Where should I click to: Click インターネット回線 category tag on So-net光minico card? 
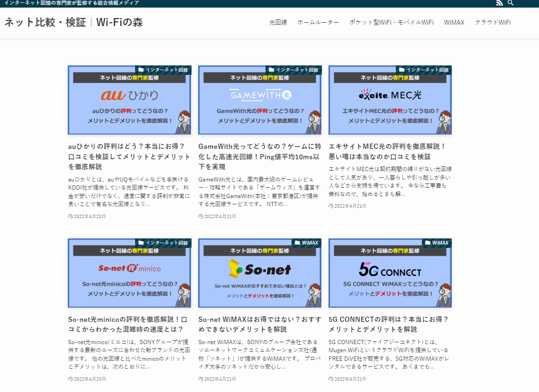163,243
